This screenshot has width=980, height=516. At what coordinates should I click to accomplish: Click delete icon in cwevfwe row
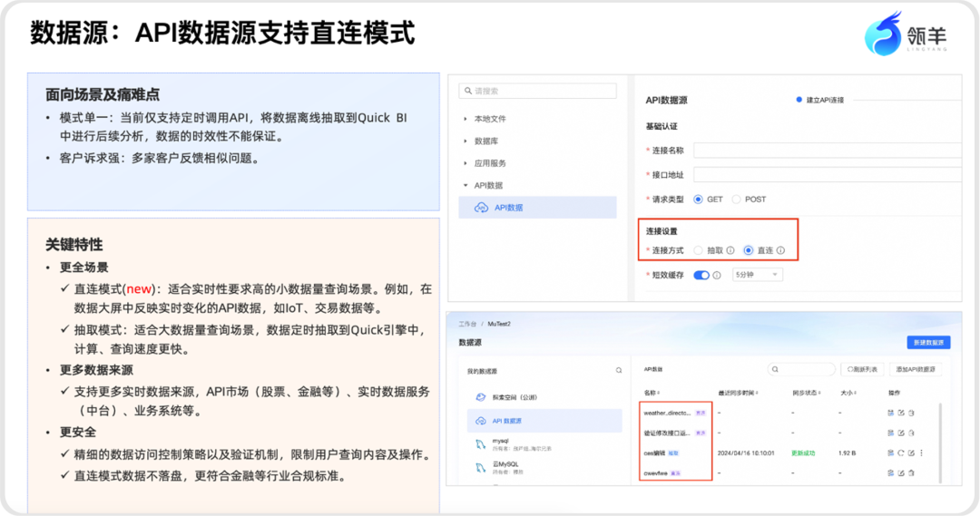click(912, 472)
